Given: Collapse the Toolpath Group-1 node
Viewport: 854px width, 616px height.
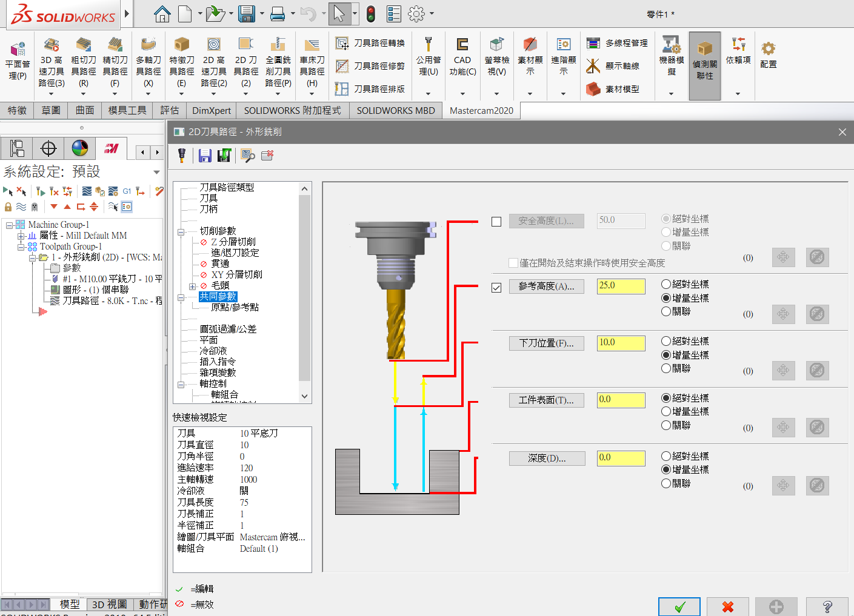Looking at the screenshot, I should pyautogui.click(x=21, y=247).
